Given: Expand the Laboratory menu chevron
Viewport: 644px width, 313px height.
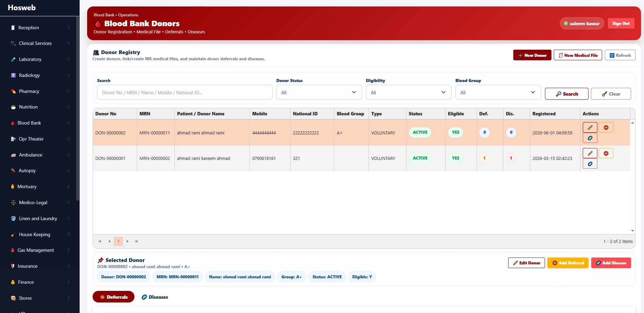Looking at the screenshot, I should (68, 60).
